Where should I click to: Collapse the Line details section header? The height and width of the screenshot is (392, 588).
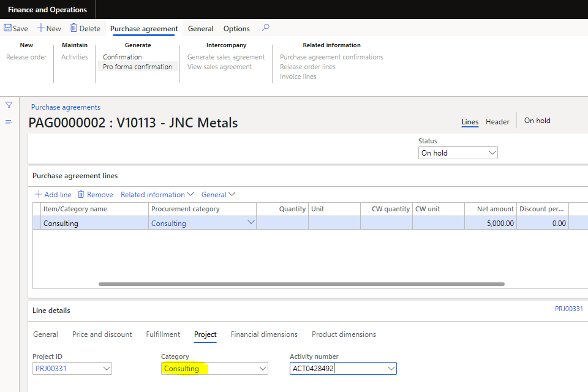pos(51,310)
